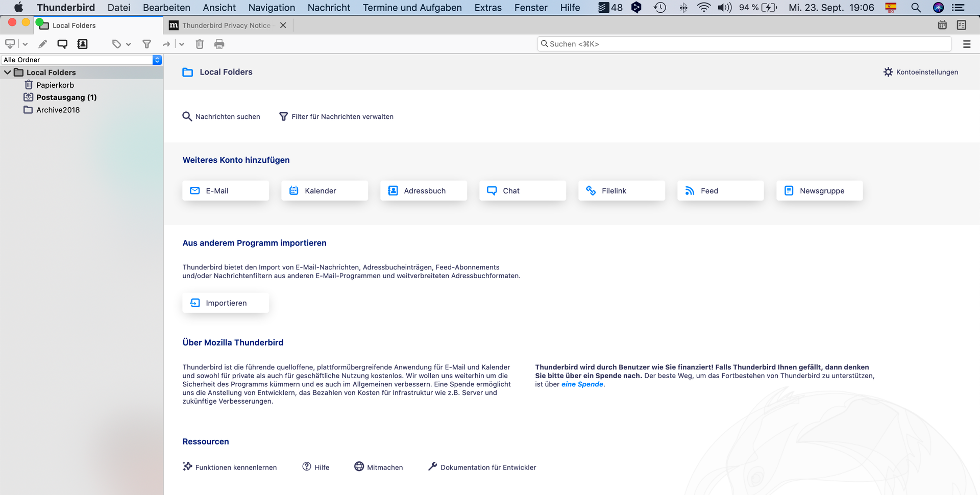Open the Fenster menu

click(531, 8)
